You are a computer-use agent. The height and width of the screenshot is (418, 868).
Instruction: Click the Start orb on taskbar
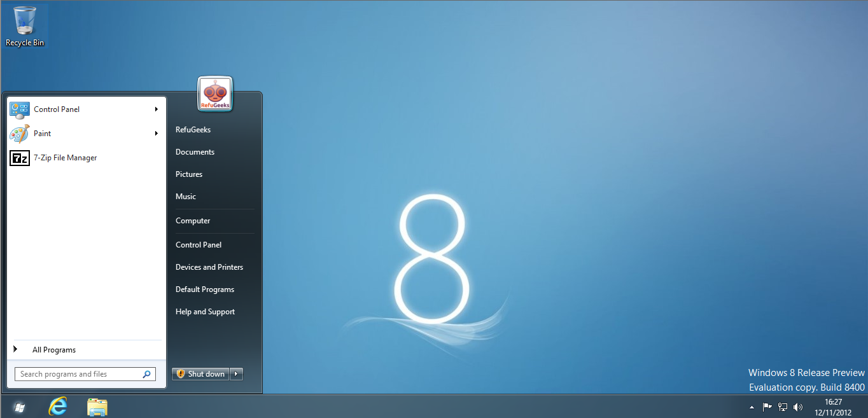pyautogui.click(x=18, y=407)
